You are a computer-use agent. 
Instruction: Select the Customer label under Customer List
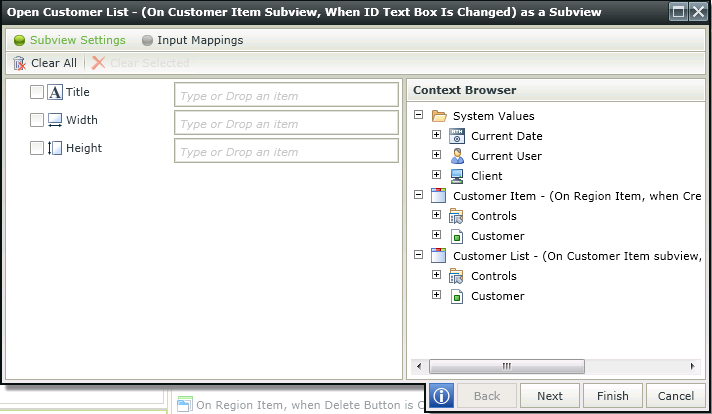coord(498,296)
